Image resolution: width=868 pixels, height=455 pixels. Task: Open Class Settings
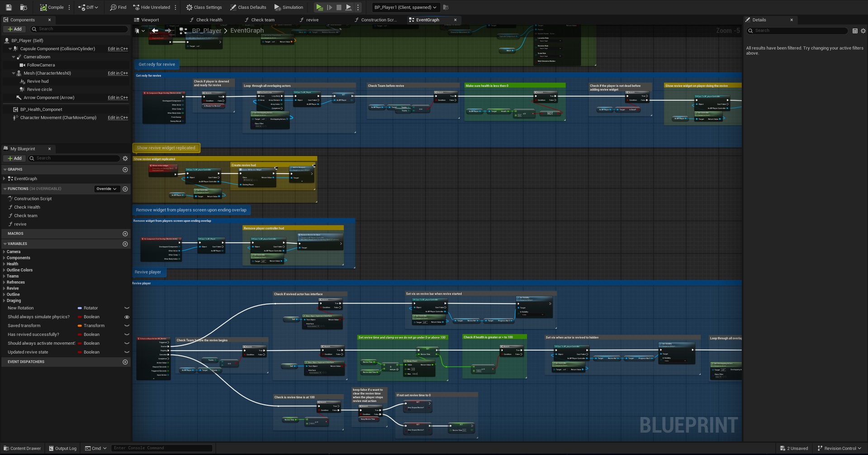coord(204,7)
